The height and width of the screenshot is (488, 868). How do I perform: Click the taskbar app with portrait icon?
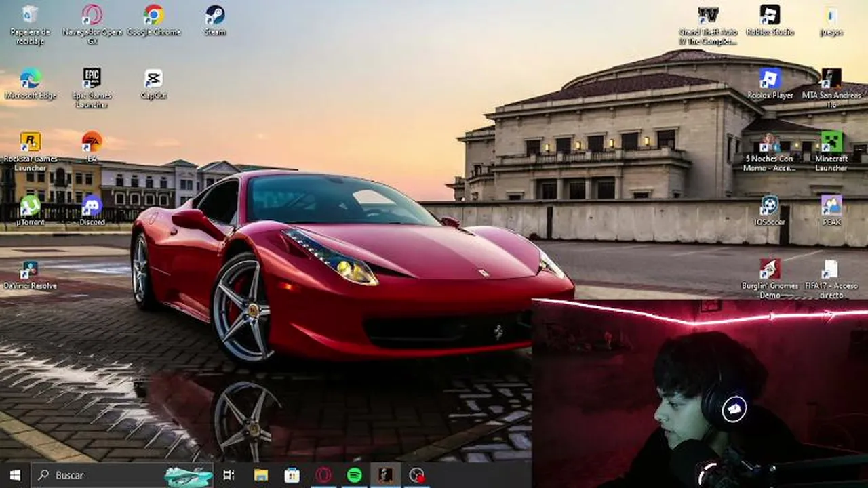pos(385,475)
